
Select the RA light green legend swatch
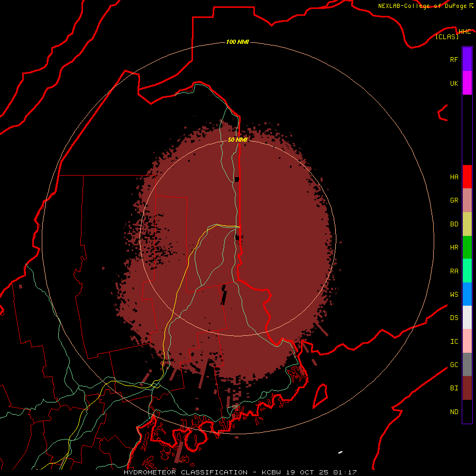pyautogui.click(x=467, y=271)
